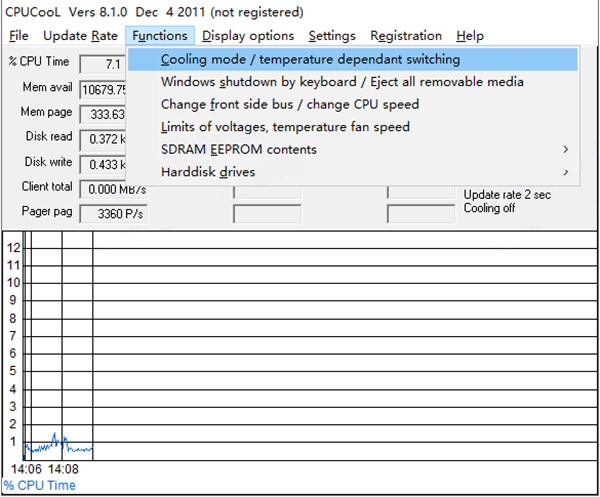Open the Update Rate menu
The height and width of the screenshot is (497, 600).
80,36
